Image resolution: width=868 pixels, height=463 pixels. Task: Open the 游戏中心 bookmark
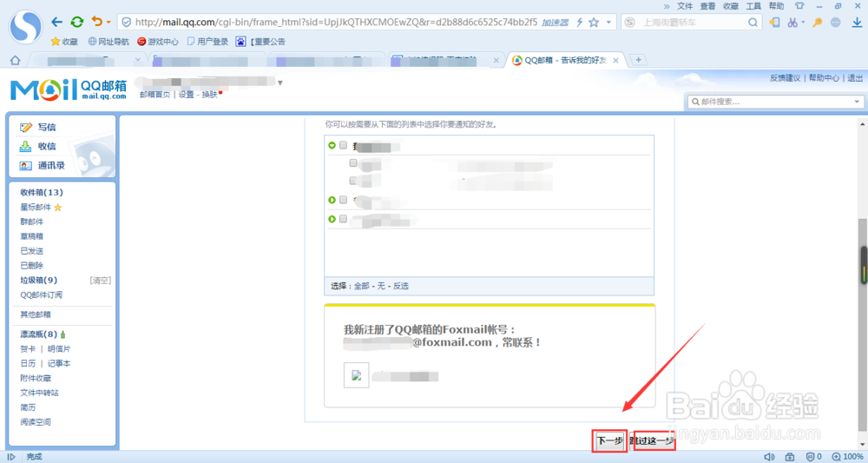point(158,42)
